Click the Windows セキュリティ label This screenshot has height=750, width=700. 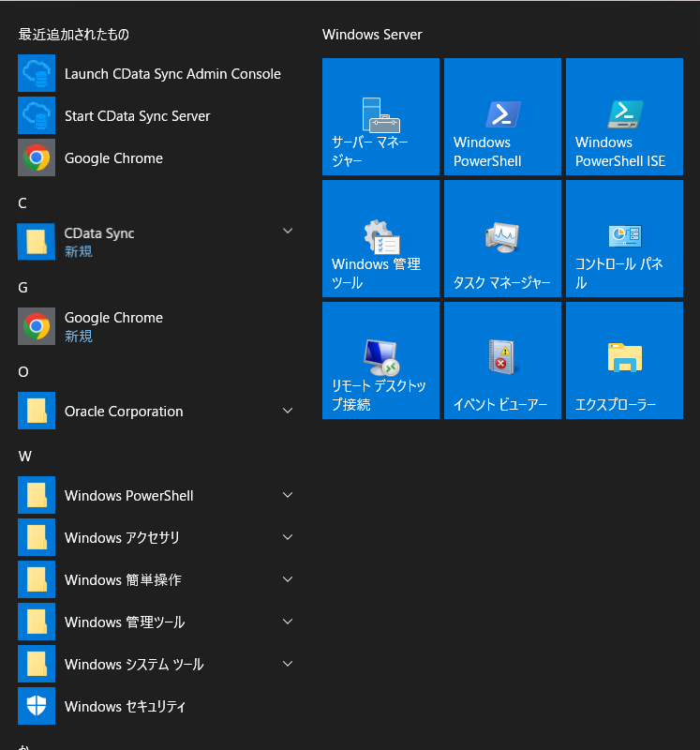(x=125, y=707)
